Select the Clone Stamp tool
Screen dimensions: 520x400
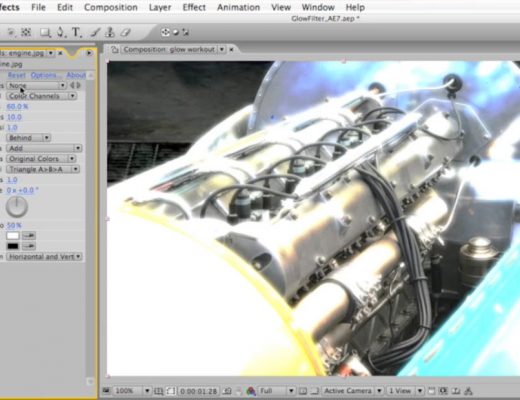(110, 32)
